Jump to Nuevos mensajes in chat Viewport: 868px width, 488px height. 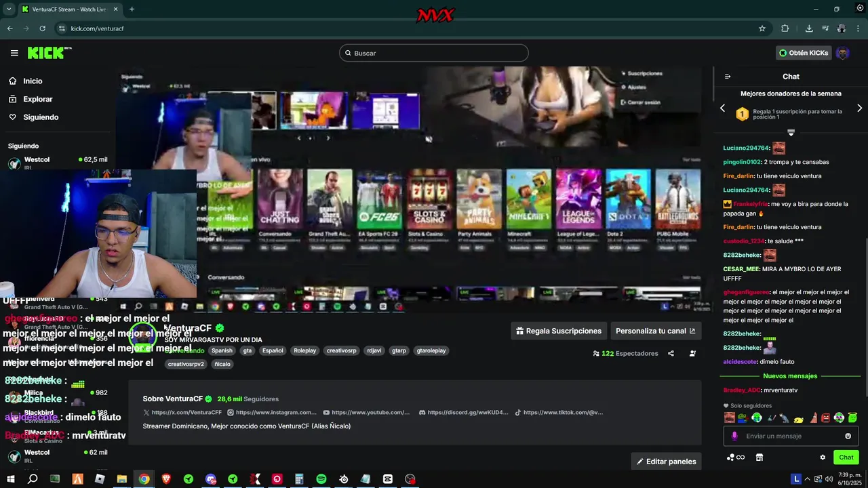790,376
